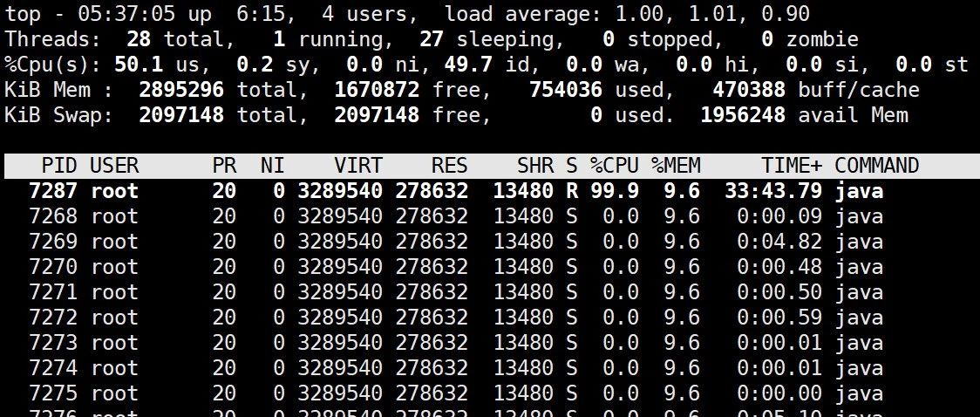Click the USER column header
The height and width of the screenshot is (417, 980).
(x=114, y=166)
